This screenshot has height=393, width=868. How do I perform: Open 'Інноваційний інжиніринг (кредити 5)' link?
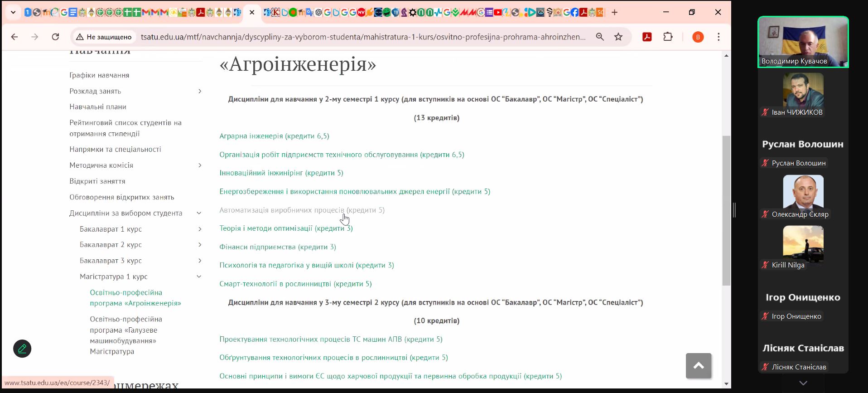(x=281, y=173)
